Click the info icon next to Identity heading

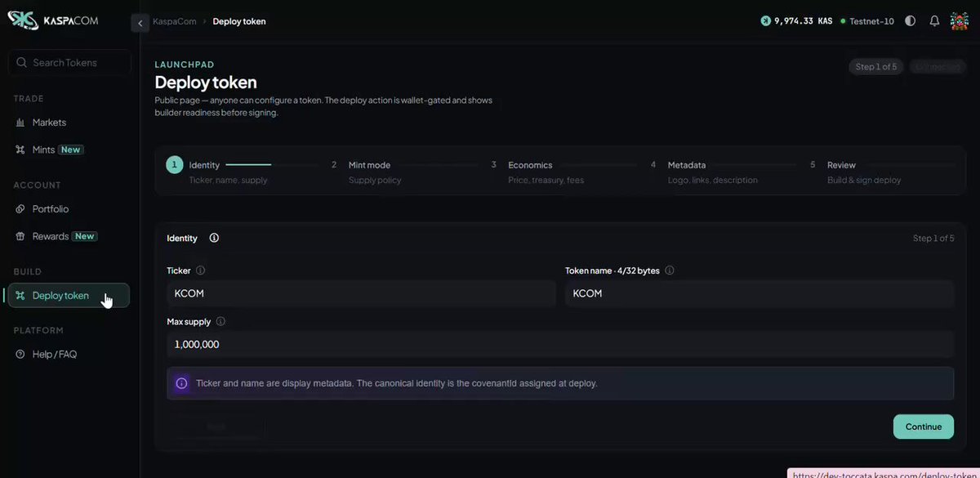214,239
